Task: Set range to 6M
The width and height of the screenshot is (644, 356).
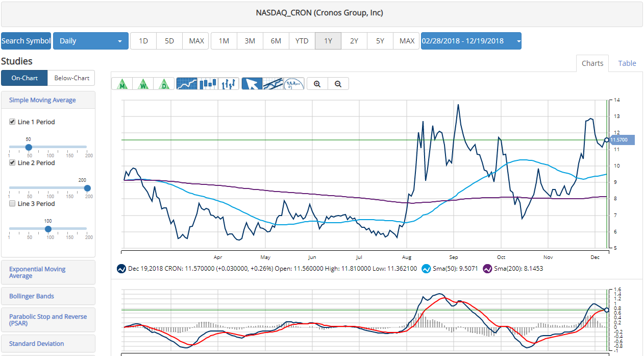Action: pos(276,41)
